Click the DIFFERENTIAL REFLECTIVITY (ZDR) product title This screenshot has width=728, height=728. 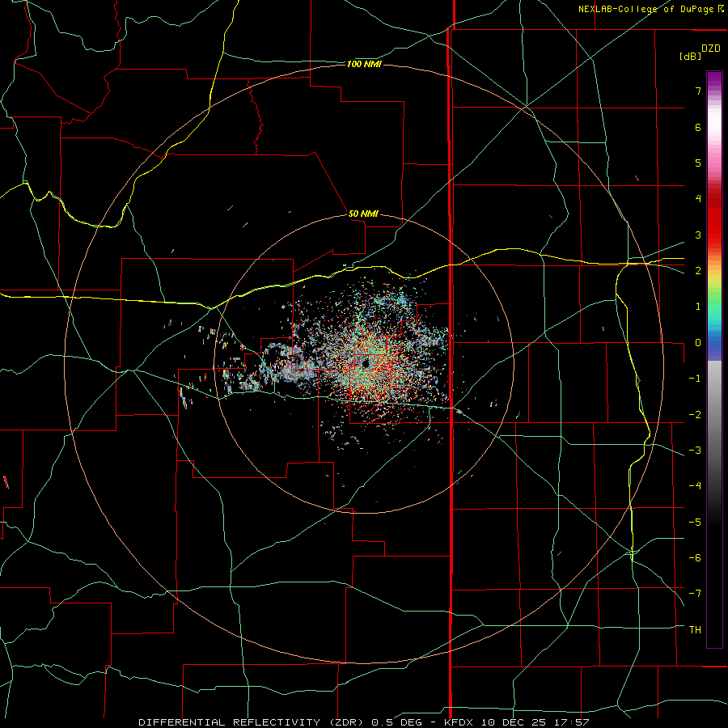(253, 722)
